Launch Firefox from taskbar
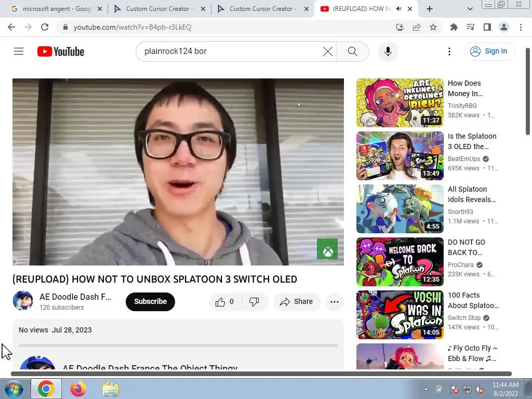This screenshot has height=399, width=532. click(x=78, y=389)
